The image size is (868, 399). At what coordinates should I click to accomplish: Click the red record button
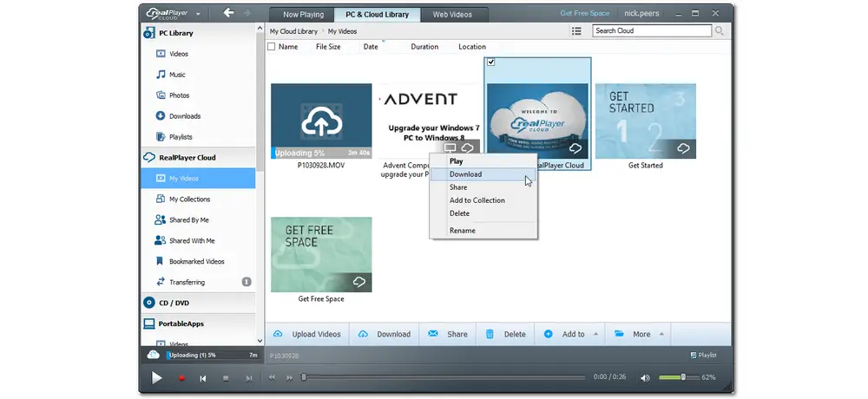(x=181, y=378)
